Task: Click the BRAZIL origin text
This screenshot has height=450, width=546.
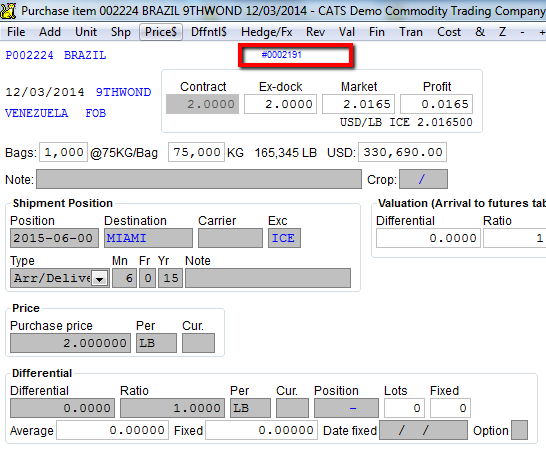Action: pyautogui.click(x=85, y=55)
